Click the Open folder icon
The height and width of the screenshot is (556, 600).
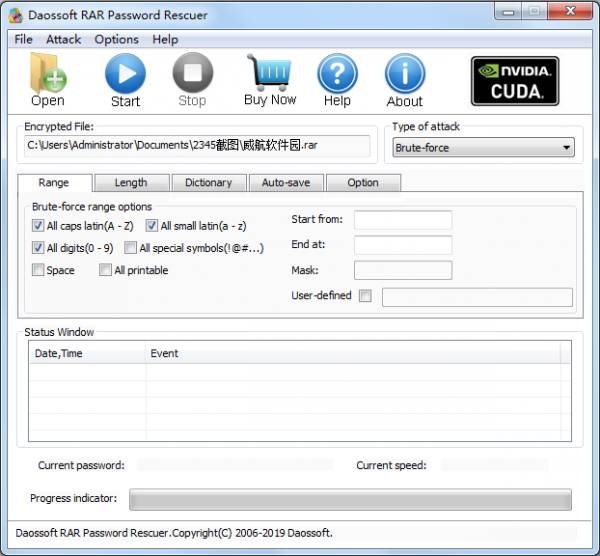click(x=48, y=73)
